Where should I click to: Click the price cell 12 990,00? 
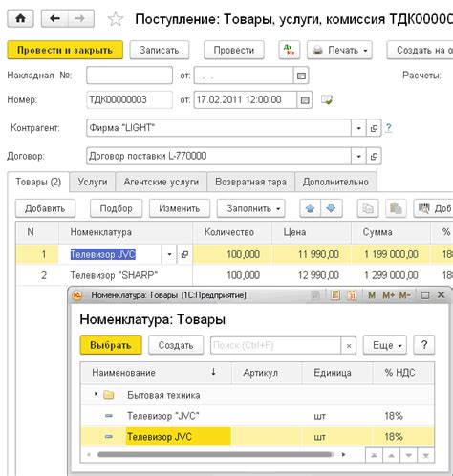(x=312, y=275)
